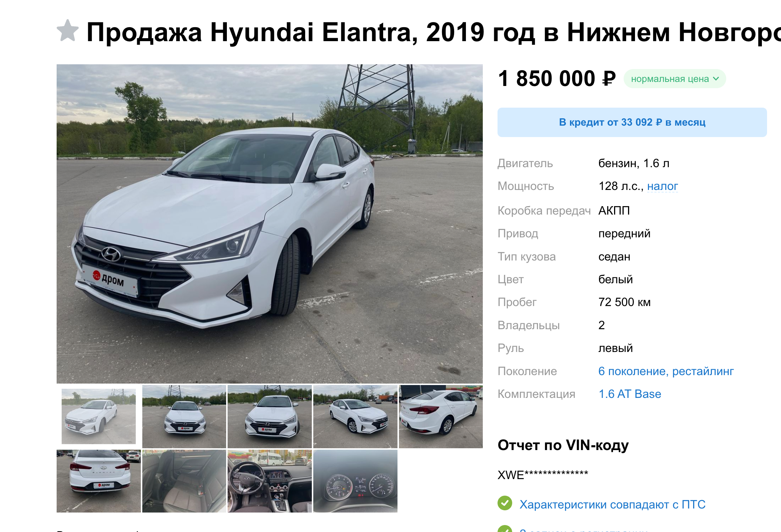The width and height of the screenshot is (781, 532).
Task: Select the back seat interior thumbnail
Action: click(x=184, y=481)
